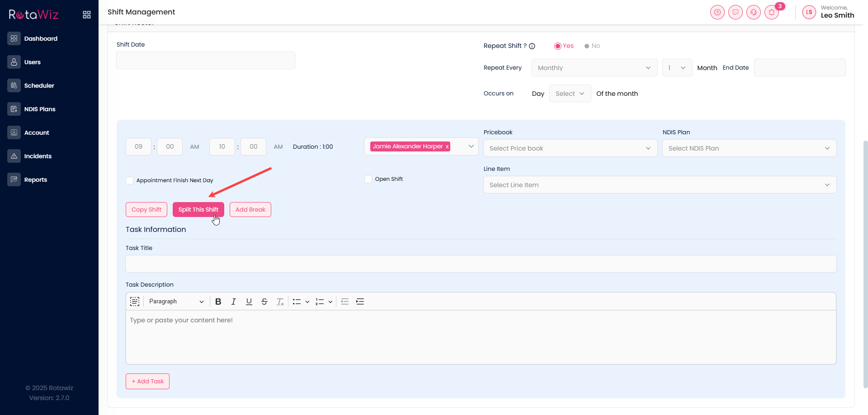868x415 pixels.
Task: Open the support headset icon
Action: click(753, 12)
